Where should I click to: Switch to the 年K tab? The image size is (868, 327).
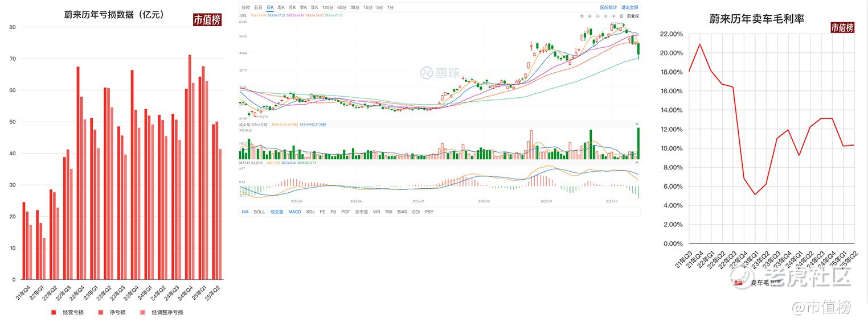pyautogui.click(x=314, y=7)
